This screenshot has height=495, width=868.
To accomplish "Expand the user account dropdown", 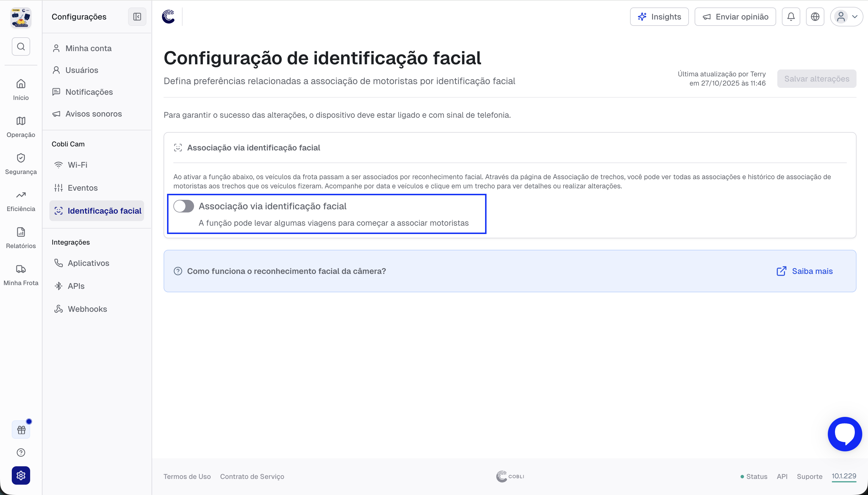I will tap(846, 17).
